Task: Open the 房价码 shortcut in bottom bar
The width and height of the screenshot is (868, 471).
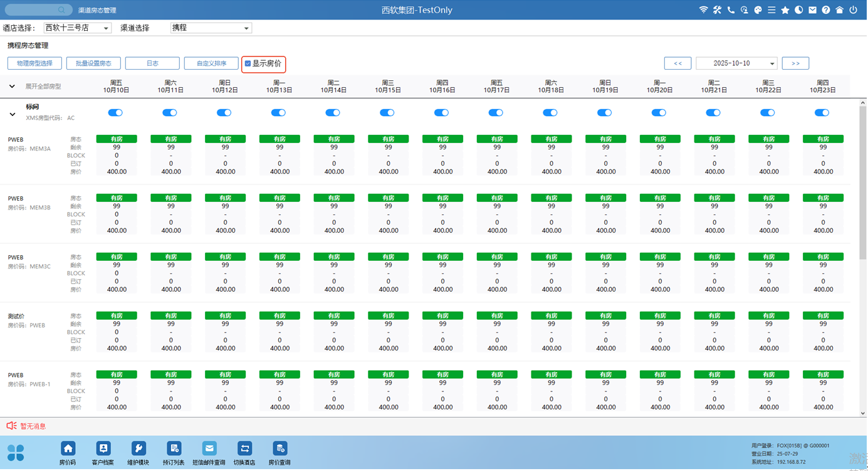Action: click(x=68, y=449)
